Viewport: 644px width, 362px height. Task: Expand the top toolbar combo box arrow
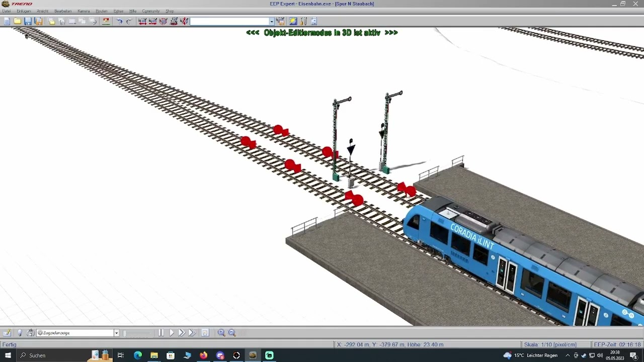[272, 21]
